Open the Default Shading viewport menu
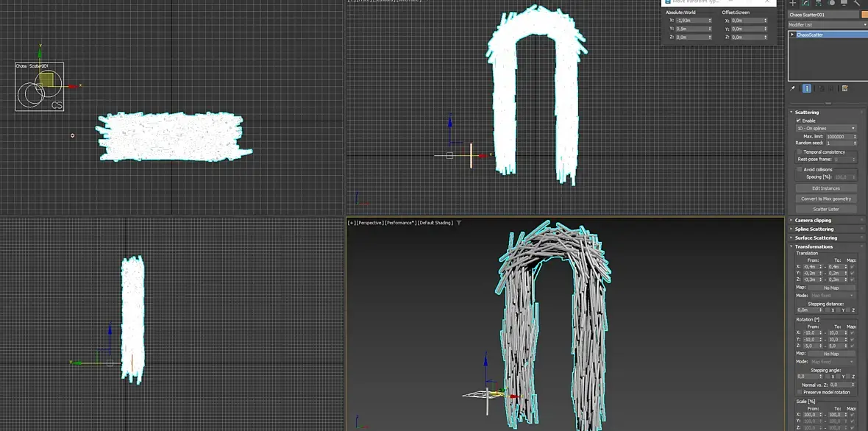 pyautogui.click(x=435, y=223)
